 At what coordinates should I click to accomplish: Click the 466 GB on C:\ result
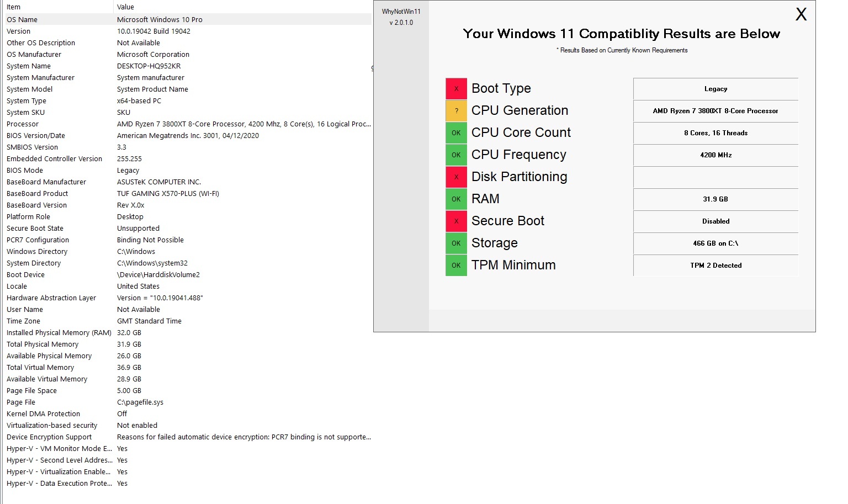pyautogui.click(x=715, y=243)
